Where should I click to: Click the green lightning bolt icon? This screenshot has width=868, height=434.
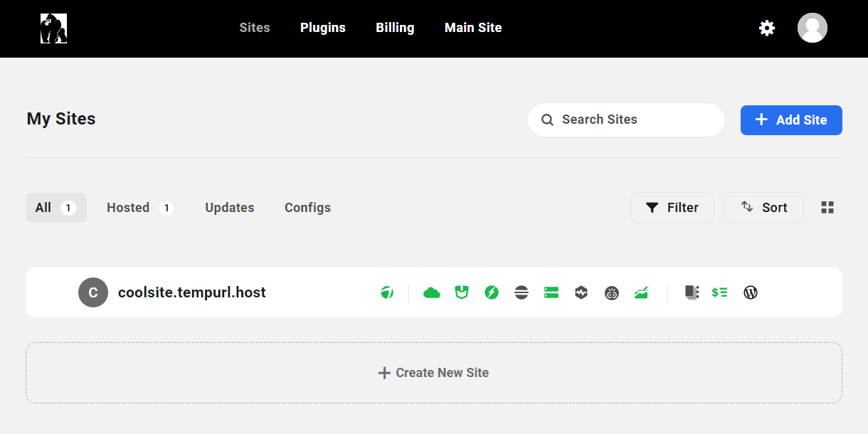point(492,292)
